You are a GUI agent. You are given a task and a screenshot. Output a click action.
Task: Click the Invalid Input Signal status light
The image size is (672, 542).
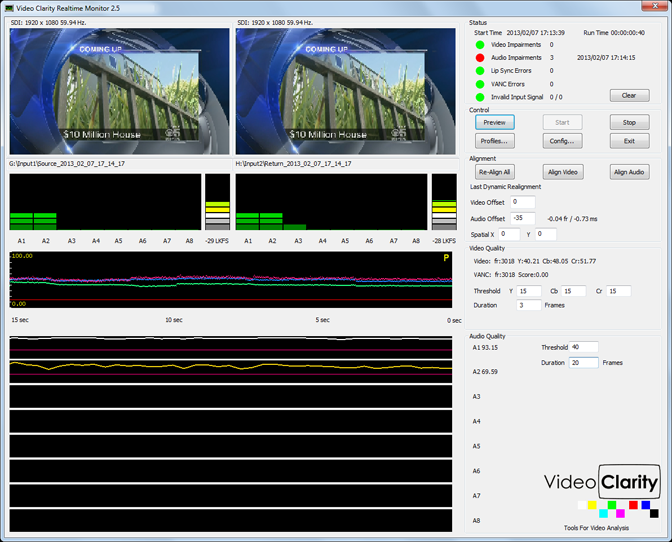click(481, 97)
